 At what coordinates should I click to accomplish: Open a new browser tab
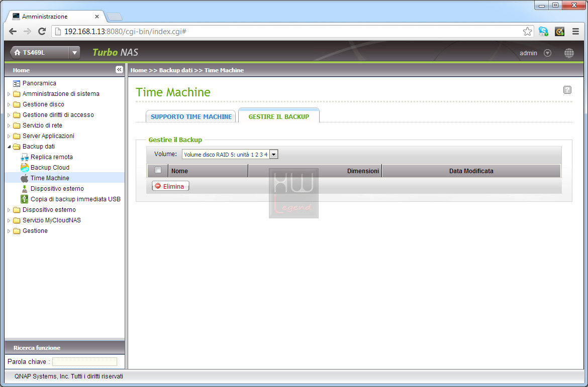[114, 17]
